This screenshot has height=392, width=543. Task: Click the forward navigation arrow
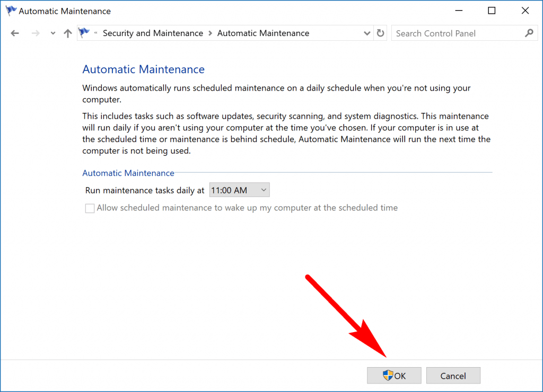[36, 33]
